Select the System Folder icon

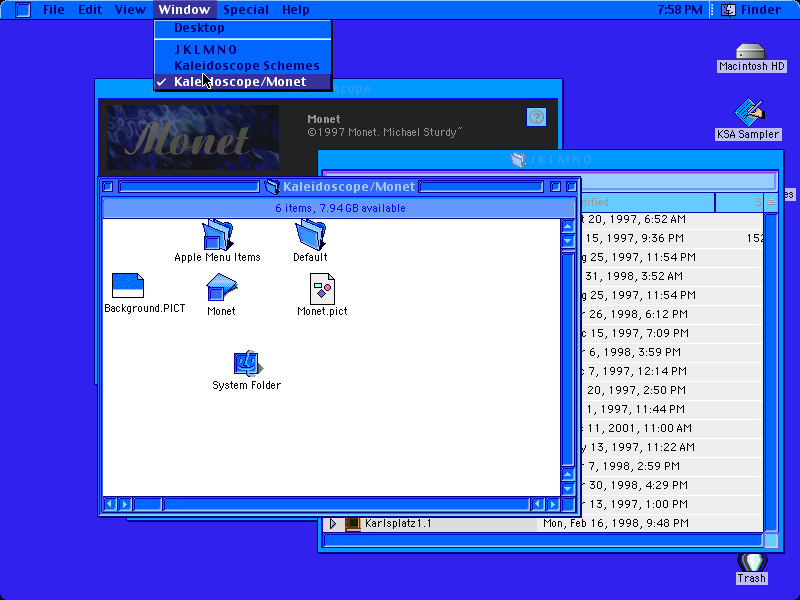tap(247, 364)
